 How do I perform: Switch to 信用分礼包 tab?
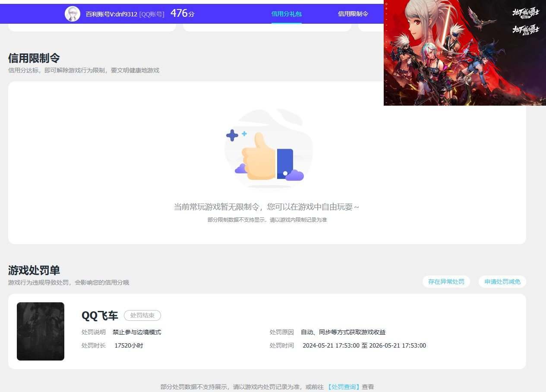pyautogui.click(x=286, y=14)
